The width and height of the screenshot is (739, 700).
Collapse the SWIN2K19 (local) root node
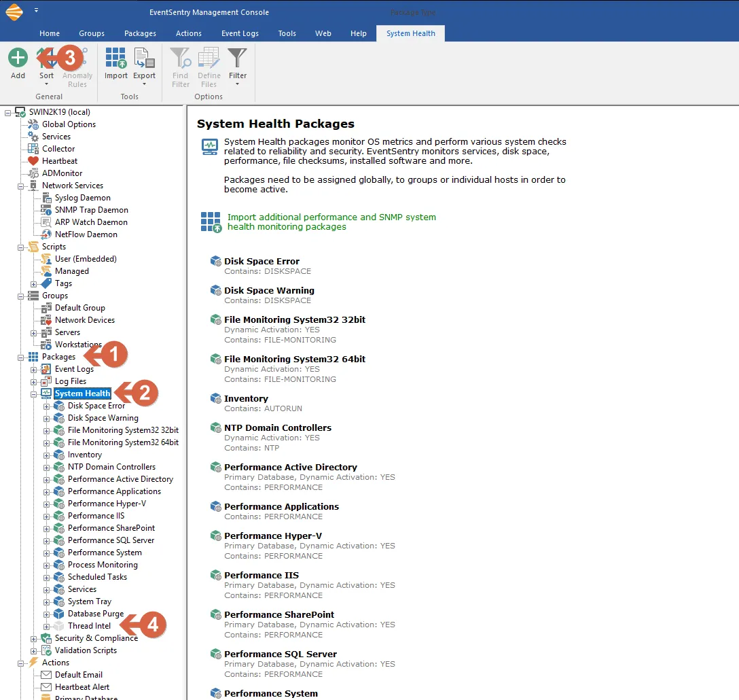(7, 112)
